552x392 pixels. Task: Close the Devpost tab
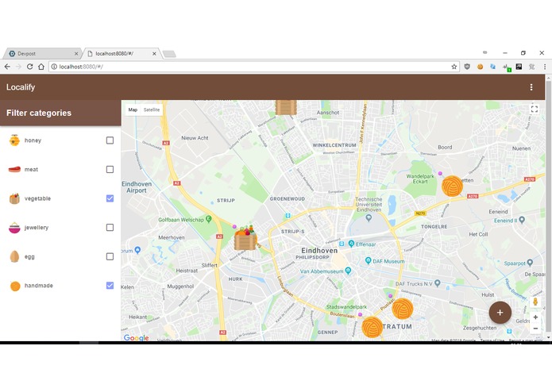[x=76, y=54]
